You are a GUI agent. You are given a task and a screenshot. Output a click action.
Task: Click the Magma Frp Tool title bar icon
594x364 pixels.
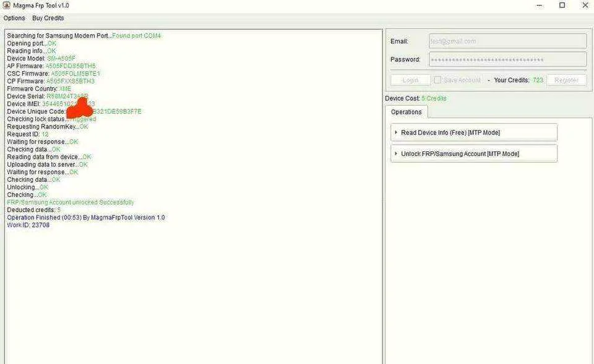[6, 6]
